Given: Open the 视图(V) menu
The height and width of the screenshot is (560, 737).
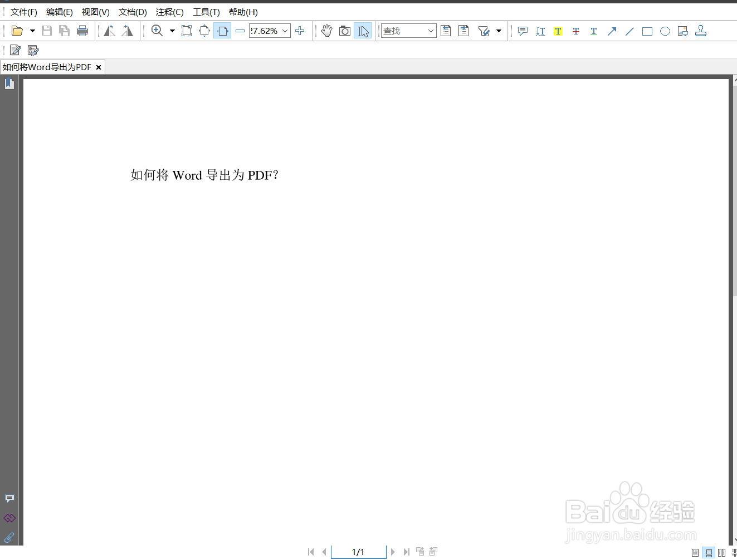Looking at the screenshot, I should pos(96,12).
